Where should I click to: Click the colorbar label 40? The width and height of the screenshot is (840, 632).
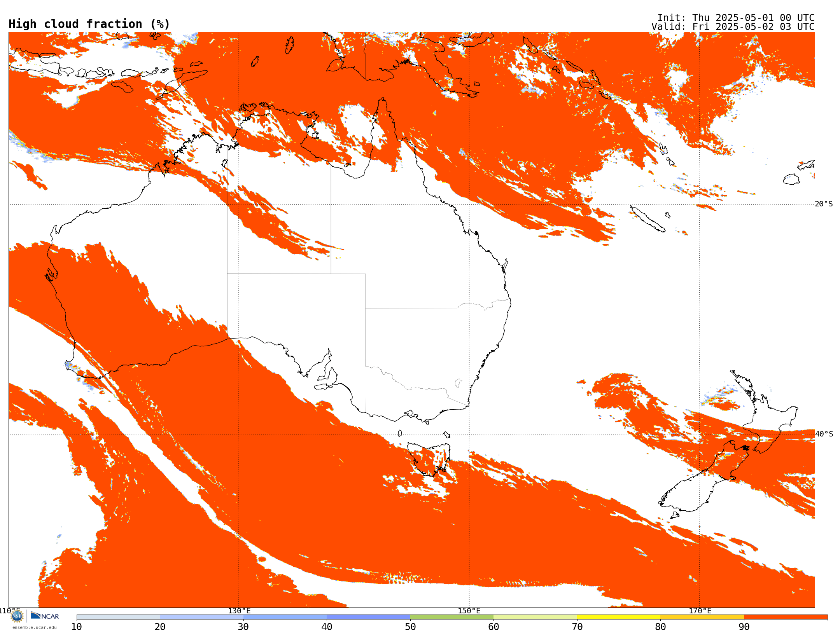(327, 627)
